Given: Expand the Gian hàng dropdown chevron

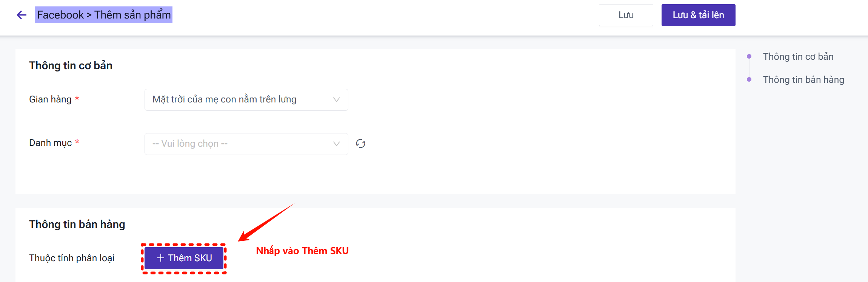Looking at the screenshot, I should point(336,99).
